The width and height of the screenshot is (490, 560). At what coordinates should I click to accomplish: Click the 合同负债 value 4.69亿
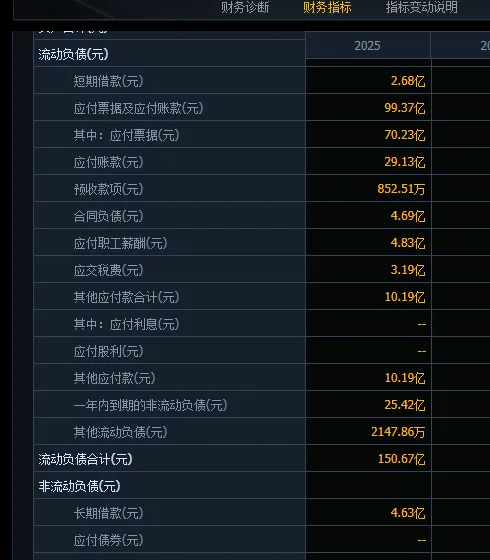point(408,216)
